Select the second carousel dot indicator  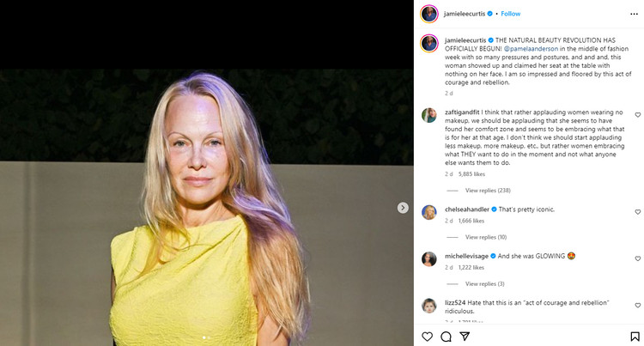(209, 337)
